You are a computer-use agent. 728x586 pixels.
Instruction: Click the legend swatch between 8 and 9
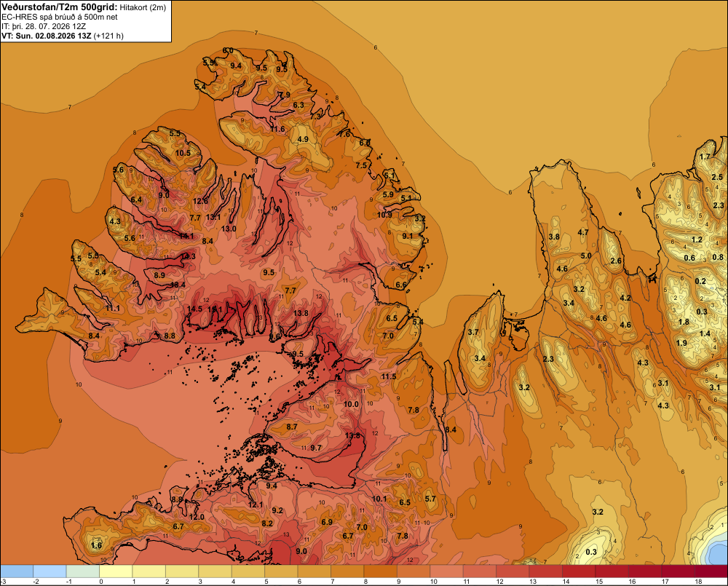click(x=381, y=571)
